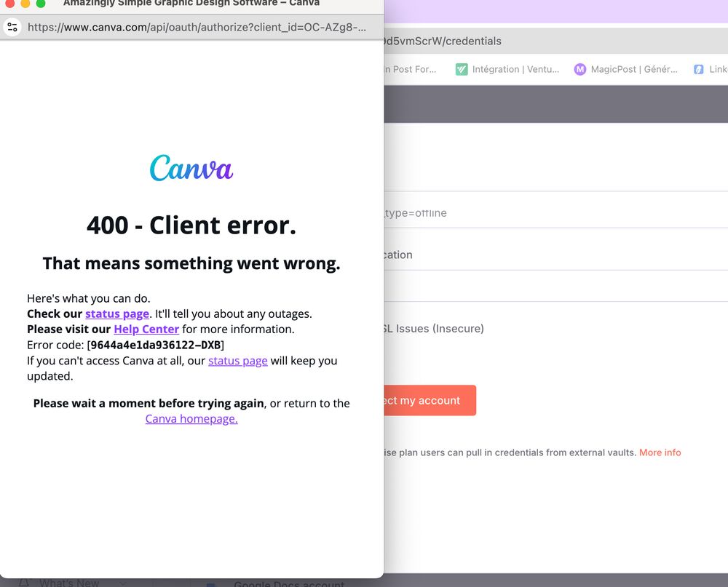The height and width of the screenshot is (587, 728).
Task: Maximize the Canva popup window
Action: [x=41, y=3]
